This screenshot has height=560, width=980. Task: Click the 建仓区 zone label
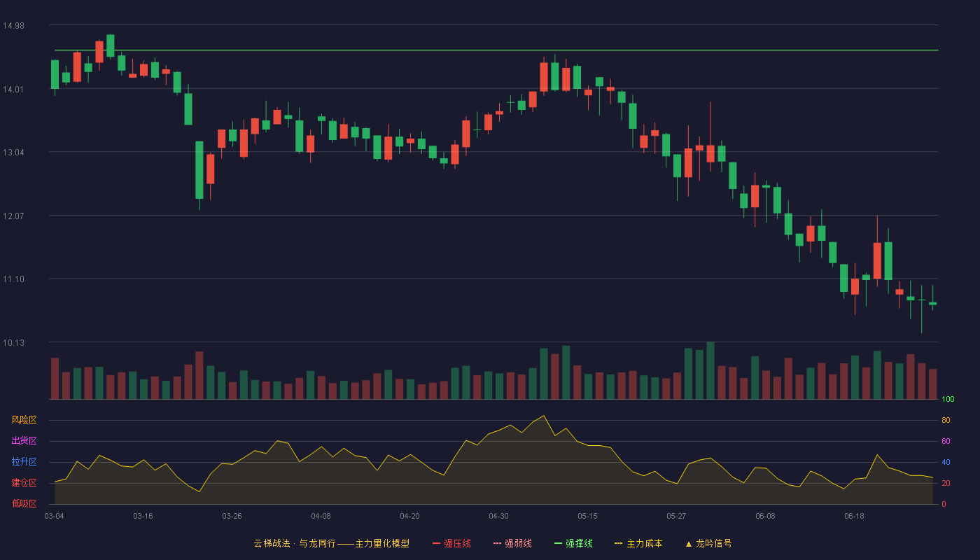[x=24, y=483]
